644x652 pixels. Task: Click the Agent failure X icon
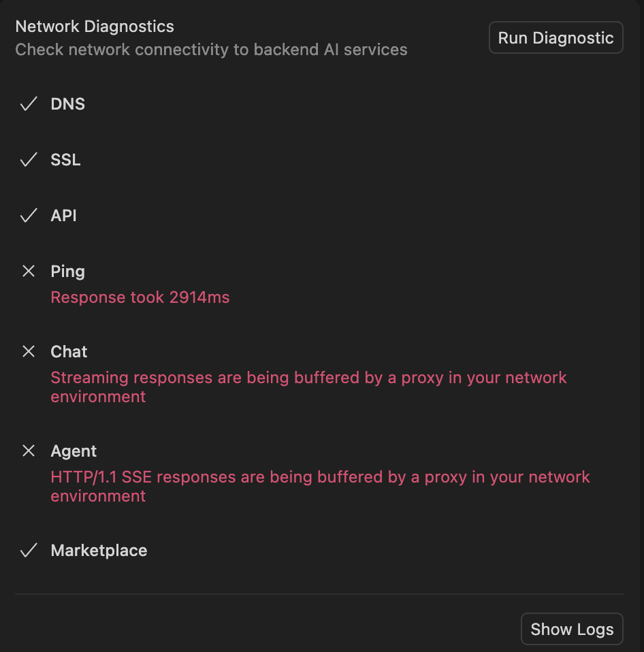coord(29,451)
